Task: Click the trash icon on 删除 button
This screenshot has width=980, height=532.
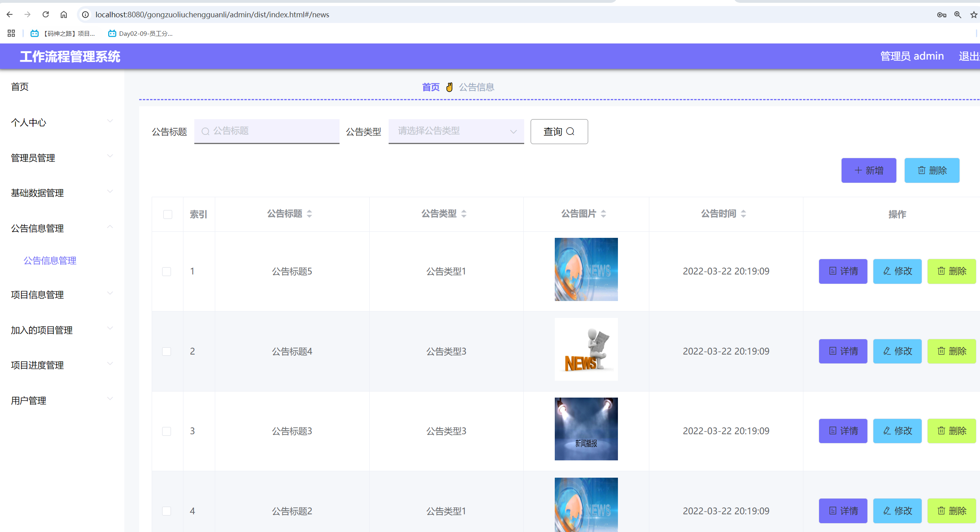Action: click(922, 170)
